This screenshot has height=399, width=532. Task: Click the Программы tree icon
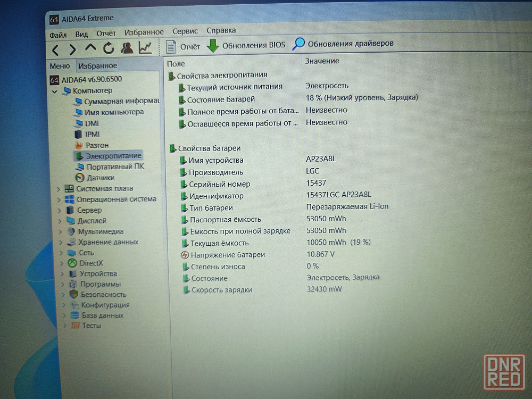tap(73, 284)
